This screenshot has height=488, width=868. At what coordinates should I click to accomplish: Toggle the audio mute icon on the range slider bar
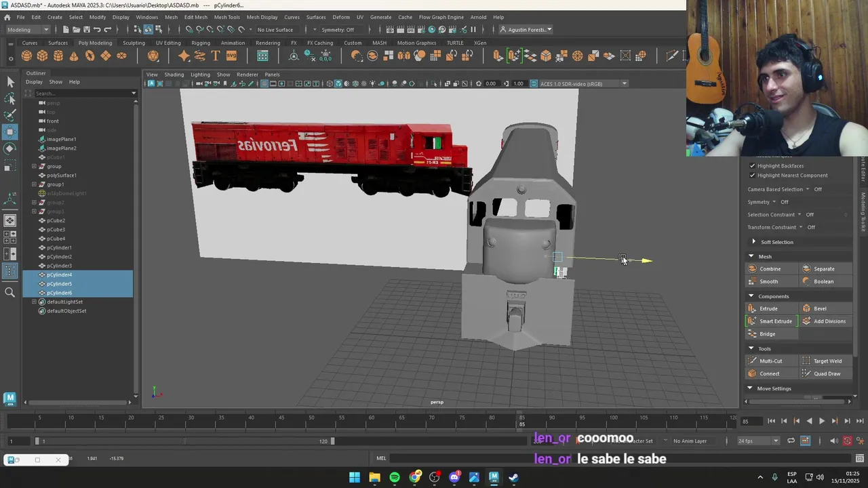[x=834, y=441]
